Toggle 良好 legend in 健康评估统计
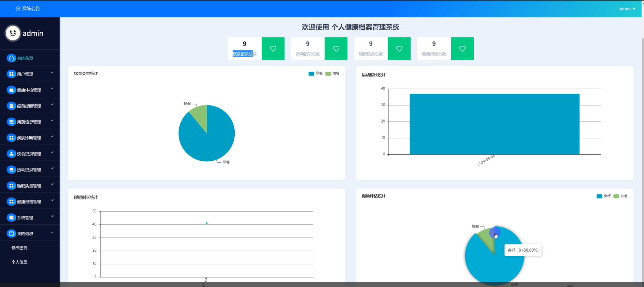644x287 pixels. [x=604, y=196]
